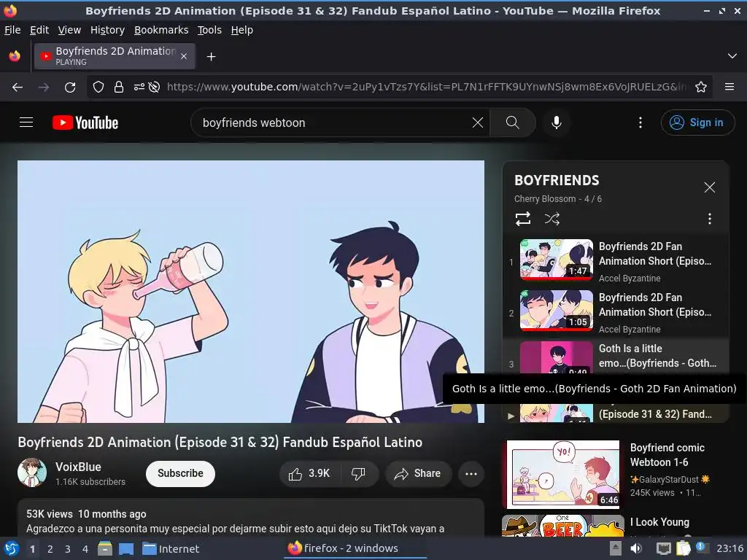The height and width of the screenshot is (560, 747).
Task: Expand the video description box
Action: 251,519
